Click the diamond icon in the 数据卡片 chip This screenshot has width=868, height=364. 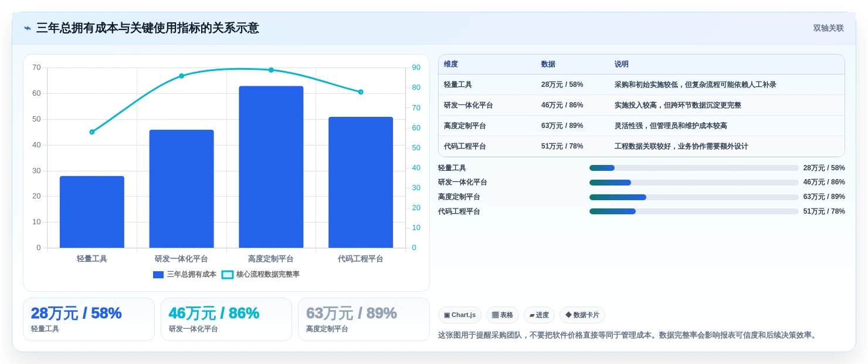point(568,315)
